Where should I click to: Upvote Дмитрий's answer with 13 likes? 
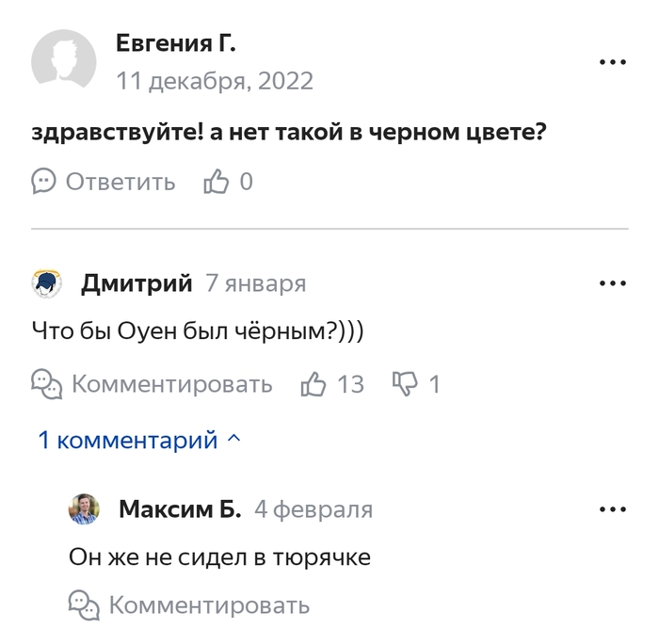pyautogui.click(x=313, y=383)
